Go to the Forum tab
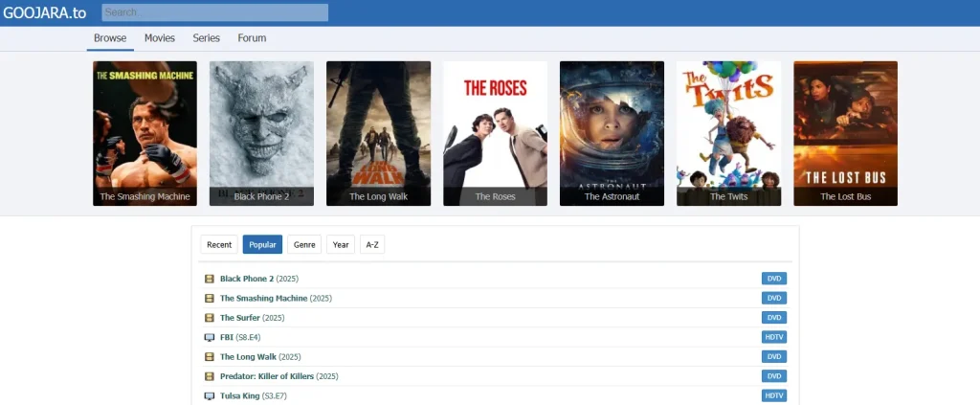The height and width of the screenshot is (405, 980). pyautogui.click(x=252, y=38)
